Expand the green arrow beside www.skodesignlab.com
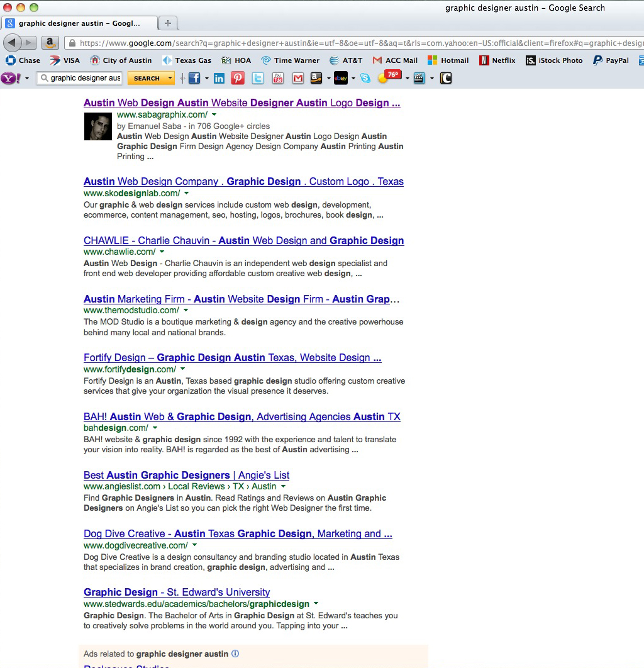Viewport: 644px width, 668px height. click(186, 193)
